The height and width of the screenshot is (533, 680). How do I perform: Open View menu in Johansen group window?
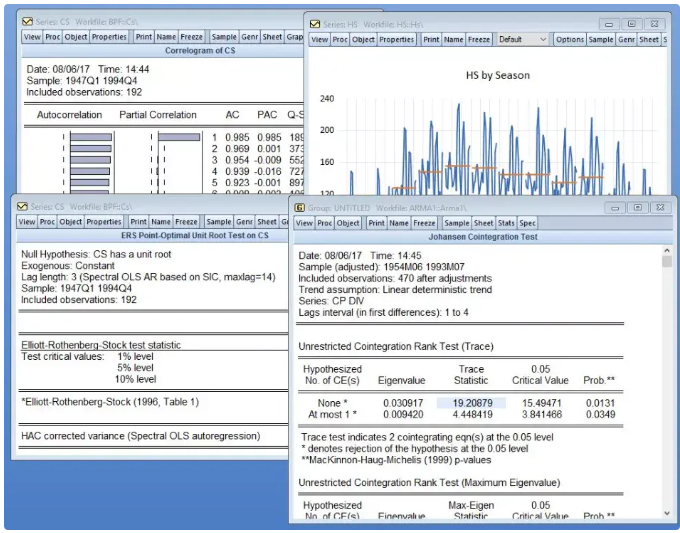[304, 223]
